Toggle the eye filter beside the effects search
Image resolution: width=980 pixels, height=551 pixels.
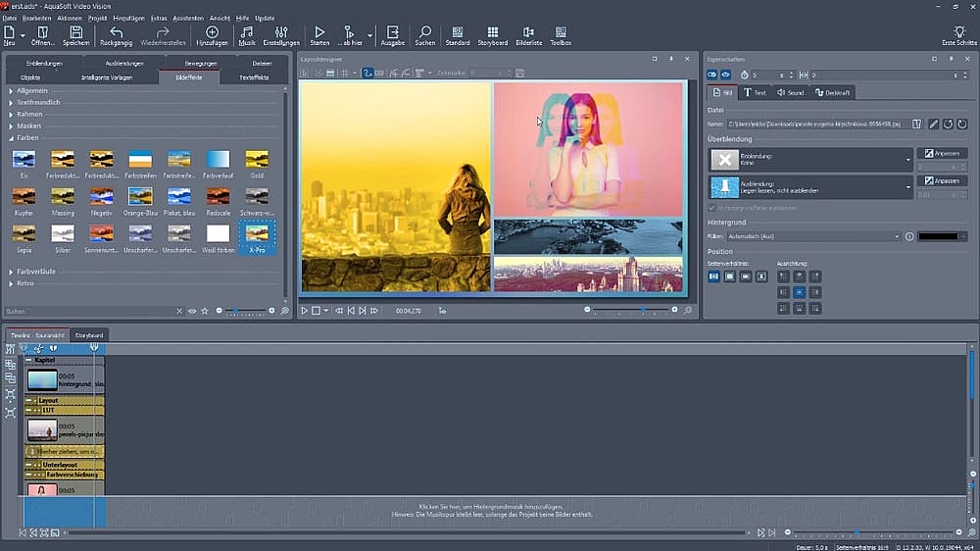click(192, 311)
